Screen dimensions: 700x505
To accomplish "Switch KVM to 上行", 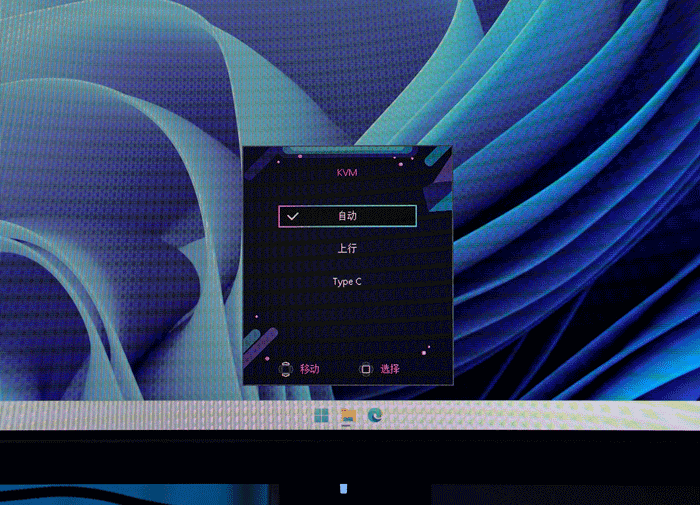I will 347,248.
